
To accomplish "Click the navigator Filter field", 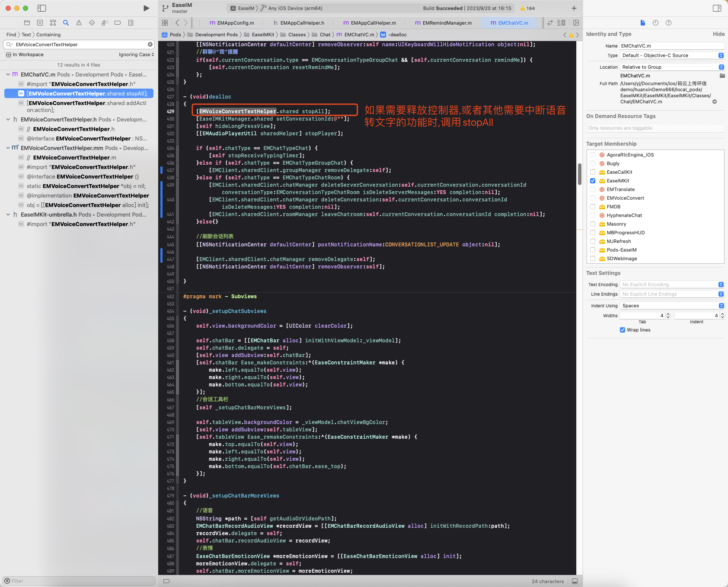I will click(79, 581).
